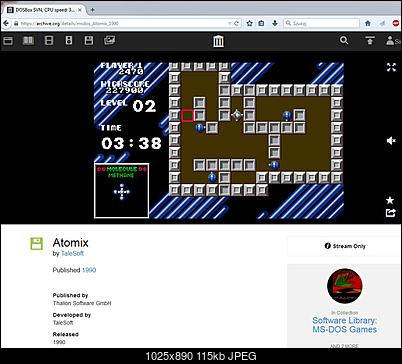Image resolution: width=402 pixels, height=364 pixels.
Task: Click the Thalion Software GmbH publisher text
Action: tap(82, 303)
